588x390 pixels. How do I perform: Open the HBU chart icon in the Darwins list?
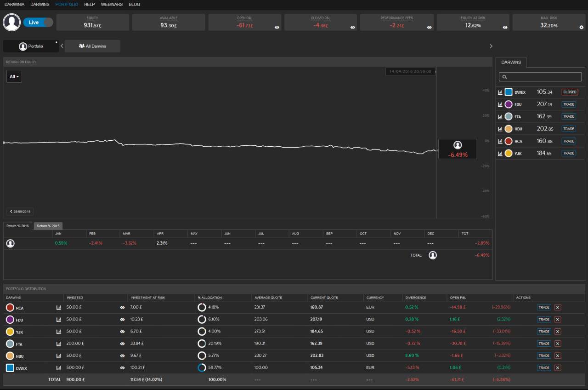click(500, 129)
